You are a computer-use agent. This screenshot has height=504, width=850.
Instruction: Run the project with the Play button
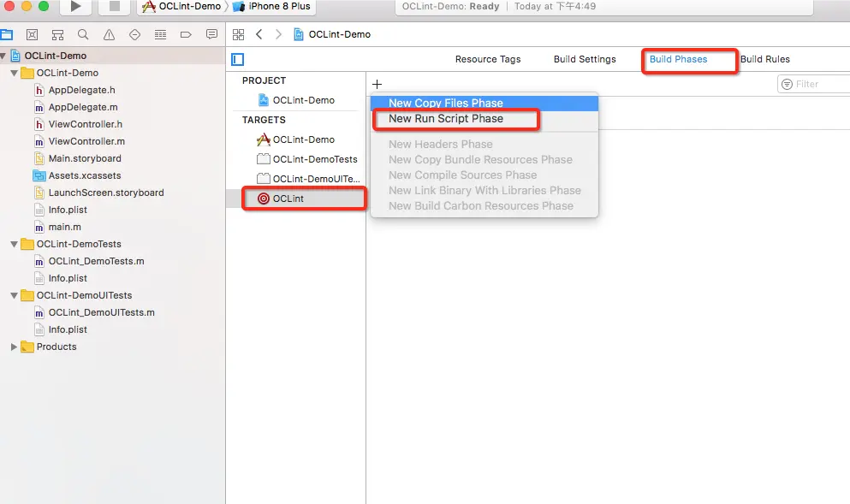[x=76, y=7]
